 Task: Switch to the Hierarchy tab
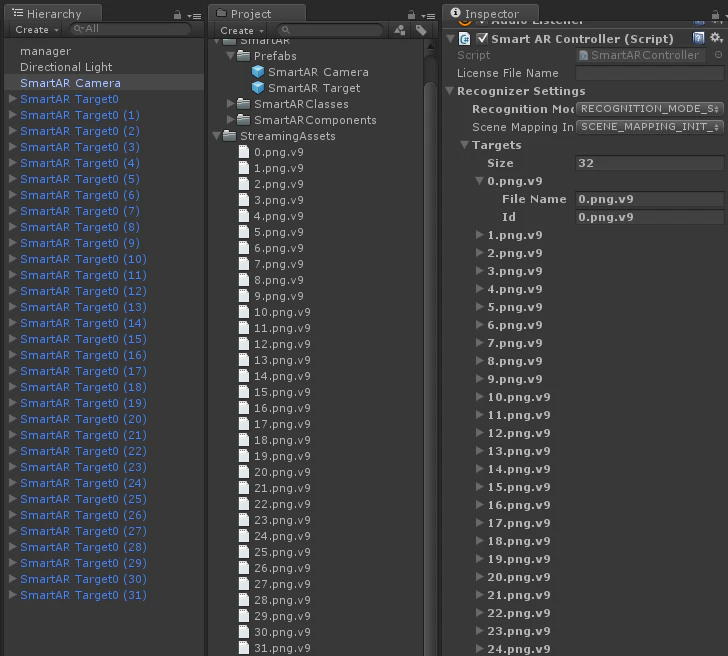point(53,13)
